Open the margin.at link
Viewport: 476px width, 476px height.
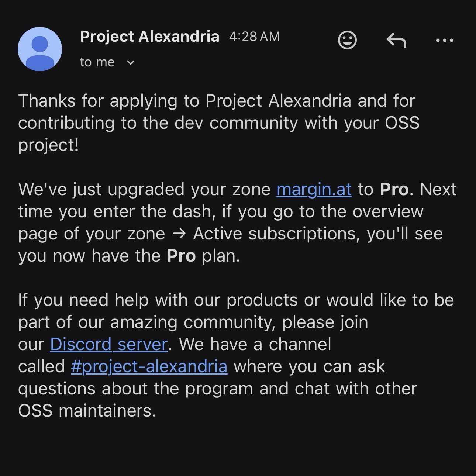click(314, 190)
